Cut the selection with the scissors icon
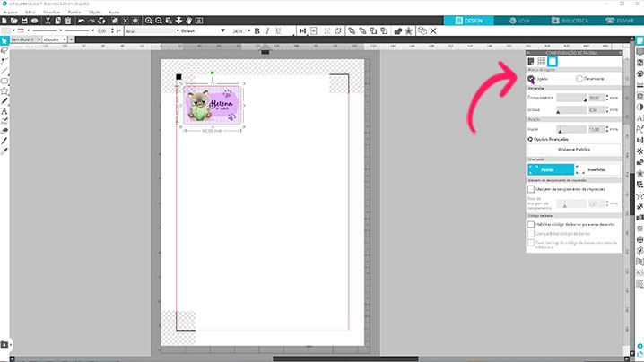Screen dimensions: 644x362 click(x=48, y=21)
